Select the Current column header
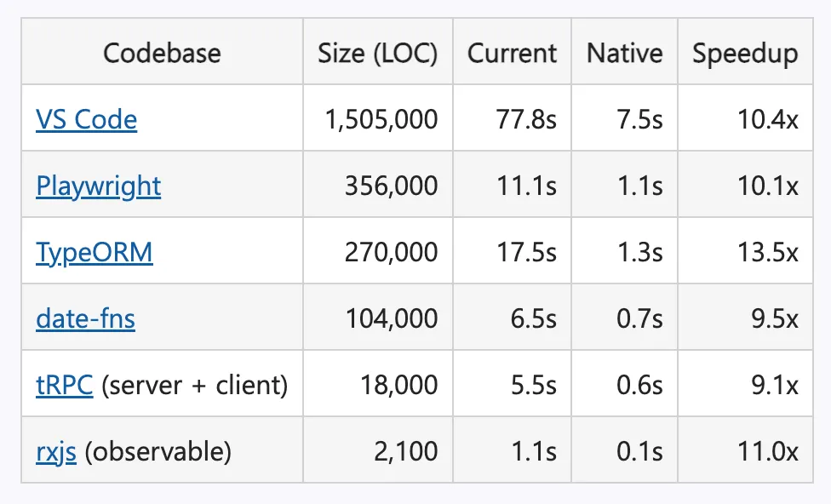The image size is (831, 504). pos(512,53)
